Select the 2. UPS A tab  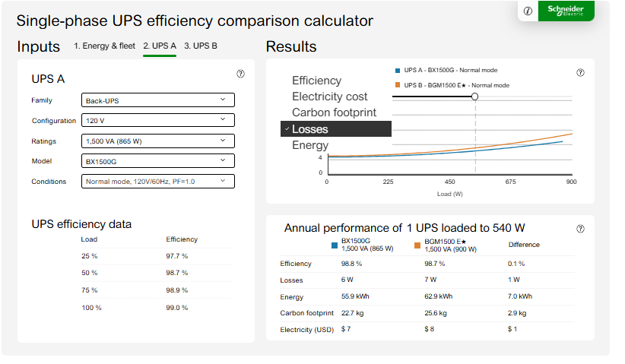pos(160,46)
